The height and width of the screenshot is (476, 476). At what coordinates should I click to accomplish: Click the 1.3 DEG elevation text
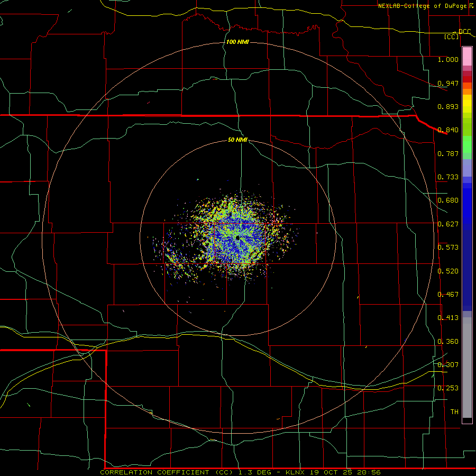(x=255, y=472)
